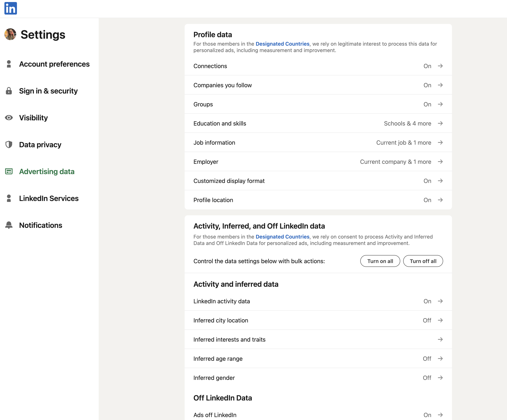Click the arrow on Employer row
507x420 pixels.
pyautogui.click(x=440, y=162)
